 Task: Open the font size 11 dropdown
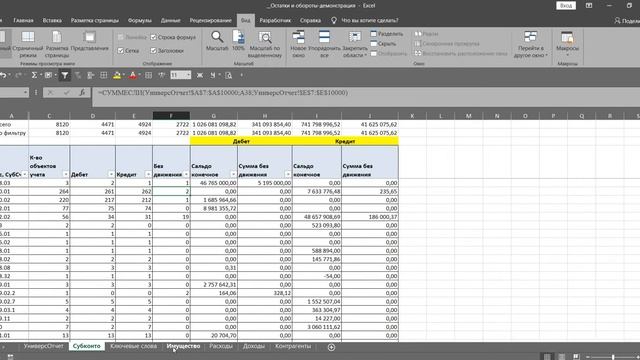[x=188, y=75]
